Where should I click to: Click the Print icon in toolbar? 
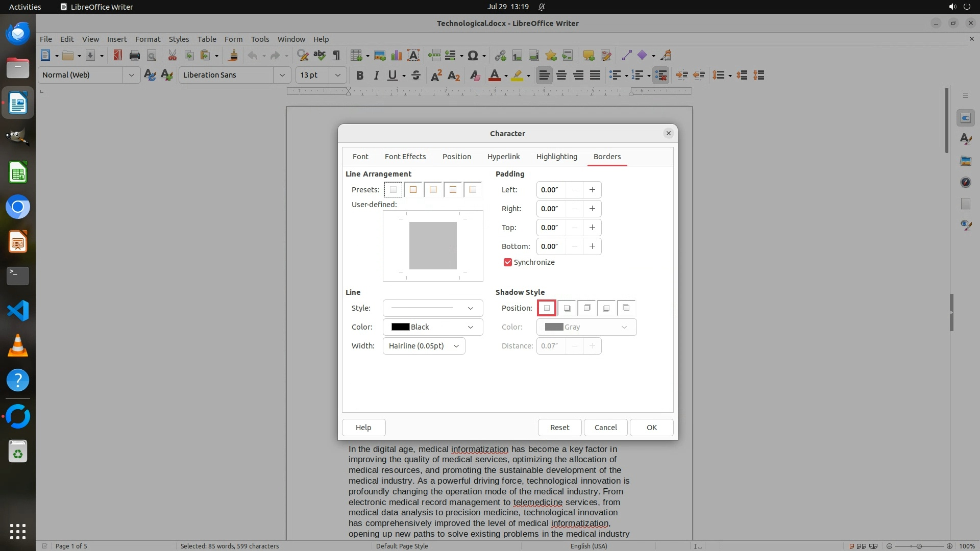click(135, 56)
